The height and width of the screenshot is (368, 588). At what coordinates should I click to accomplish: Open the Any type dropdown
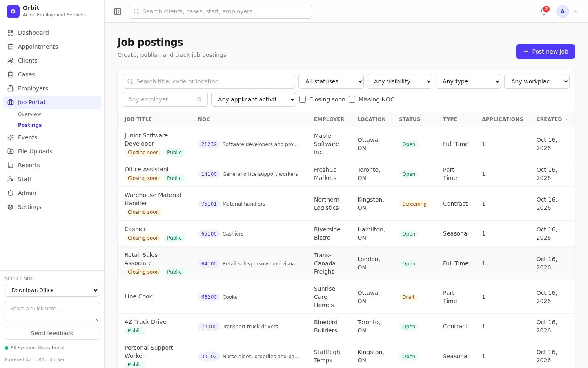(x=468, y=81)
